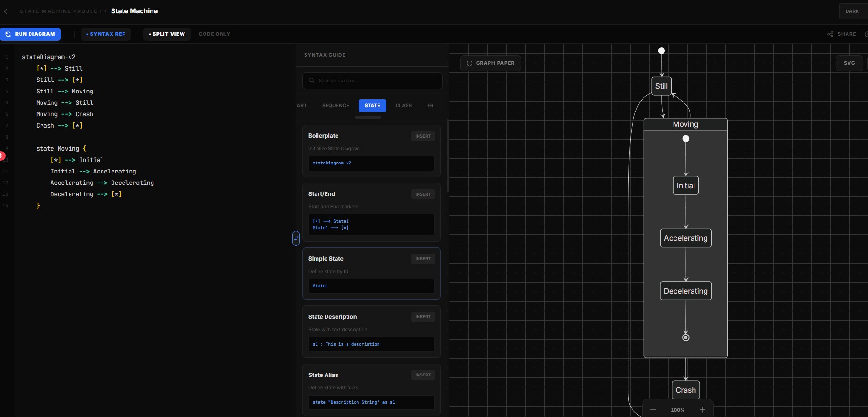Click the refresh icon on Run Diagram

[8, 34]
